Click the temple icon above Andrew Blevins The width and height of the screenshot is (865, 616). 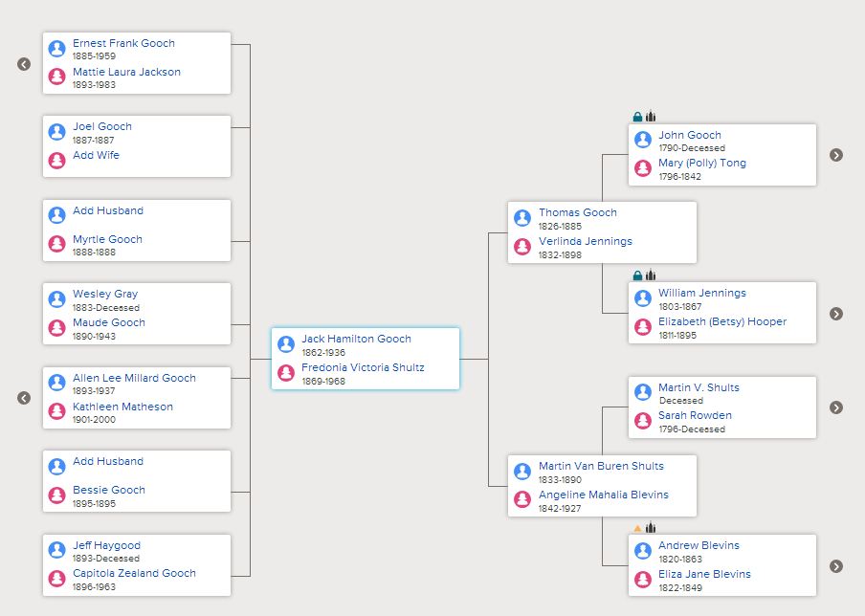pyautogui.click(x=651, y=528)
